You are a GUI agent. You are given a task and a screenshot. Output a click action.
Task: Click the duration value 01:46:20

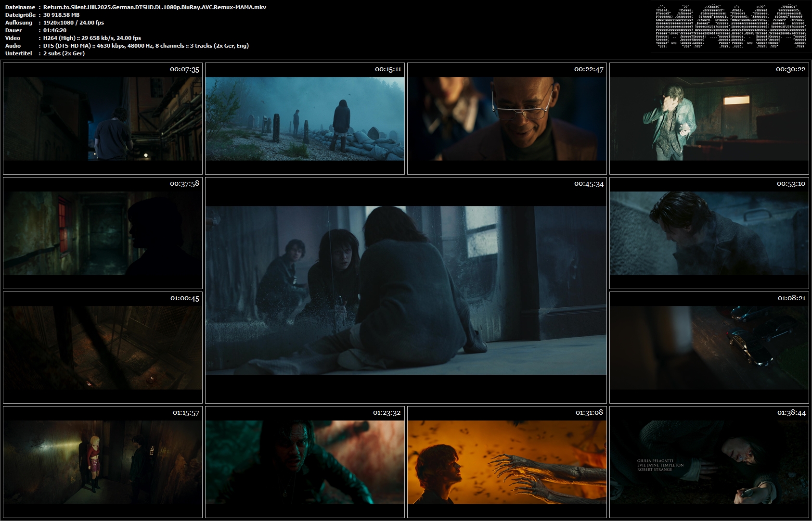pyautogui.click(x=55, y=30)
